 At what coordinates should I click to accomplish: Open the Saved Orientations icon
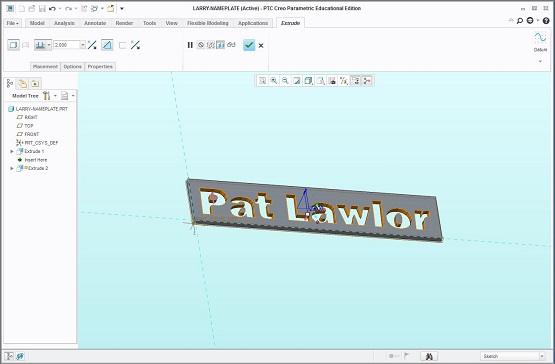[x=320, y=81]
